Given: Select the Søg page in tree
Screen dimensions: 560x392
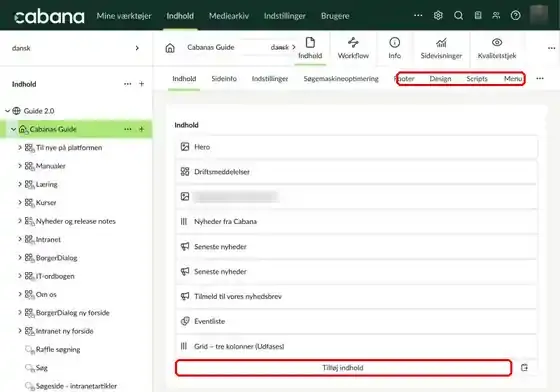Looking at the screenshot, I should tap(41, 368).
